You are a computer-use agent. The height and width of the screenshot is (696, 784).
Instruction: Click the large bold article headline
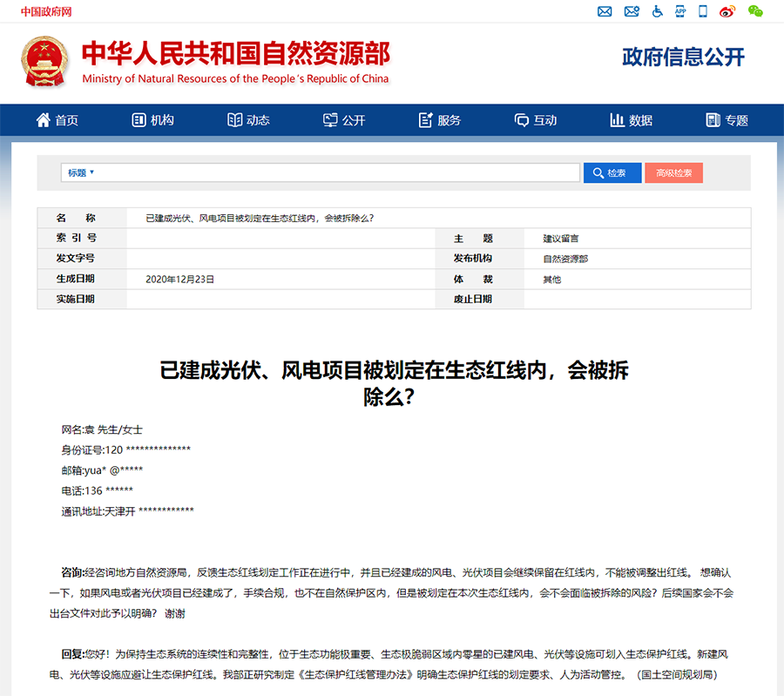click(394, 383)
